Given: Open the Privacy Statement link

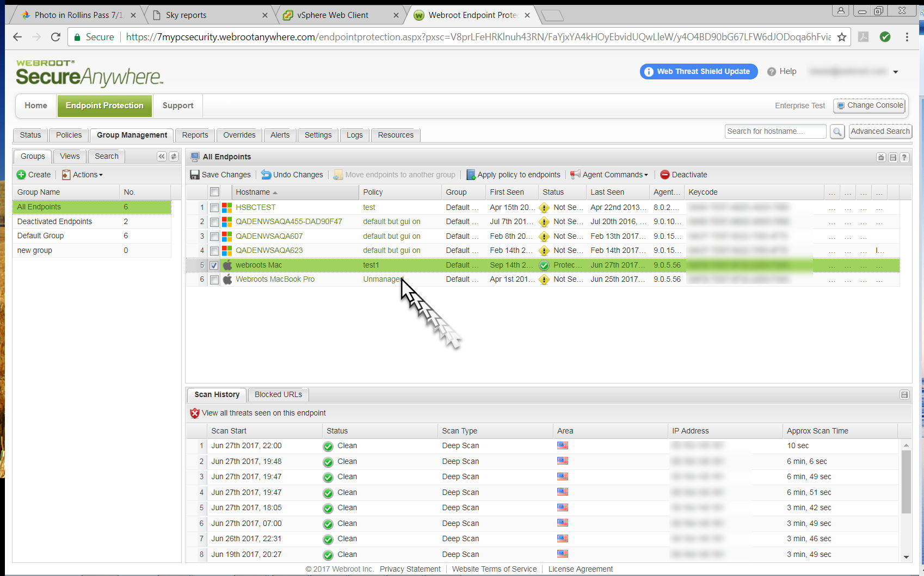Looking at the screenshot, I should (410, 569).
